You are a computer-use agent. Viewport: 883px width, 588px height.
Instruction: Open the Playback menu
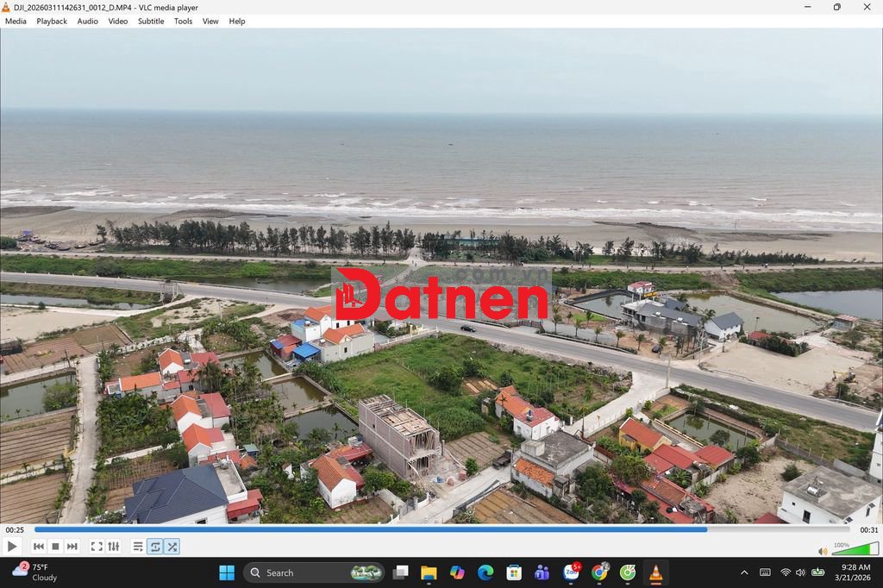[x=52, y=22]
